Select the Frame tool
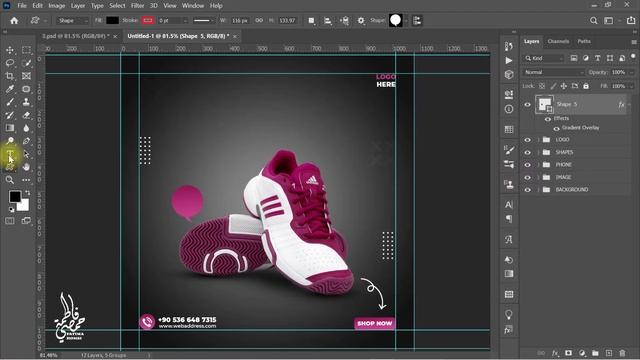 pos(26,76)
